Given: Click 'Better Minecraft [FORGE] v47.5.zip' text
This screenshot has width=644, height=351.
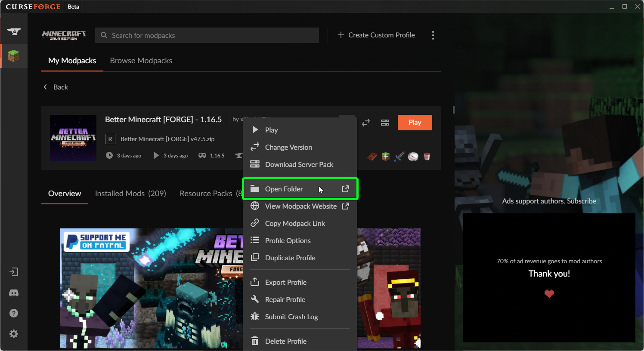Looking at the screenshot, I should pos(167,139).
